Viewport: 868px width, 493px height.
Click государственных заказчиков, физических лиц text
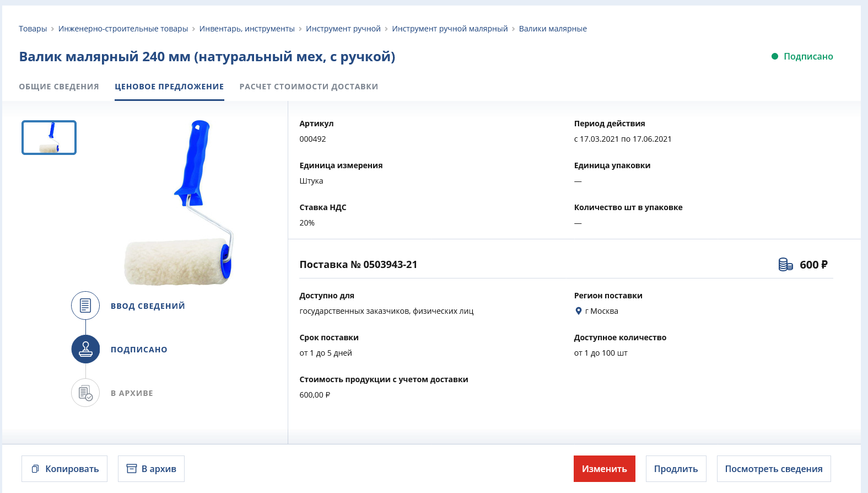click(386, 311)
